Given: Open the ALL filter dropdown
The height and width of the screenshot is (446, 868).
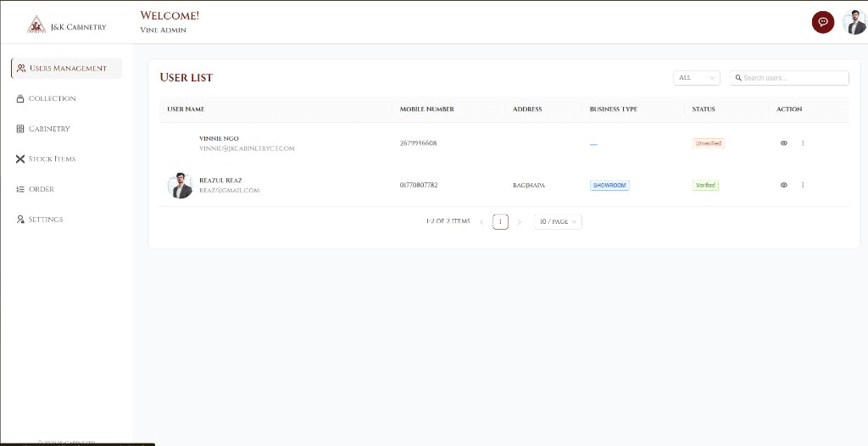Looking at the screenshot, I should [697, 78].
